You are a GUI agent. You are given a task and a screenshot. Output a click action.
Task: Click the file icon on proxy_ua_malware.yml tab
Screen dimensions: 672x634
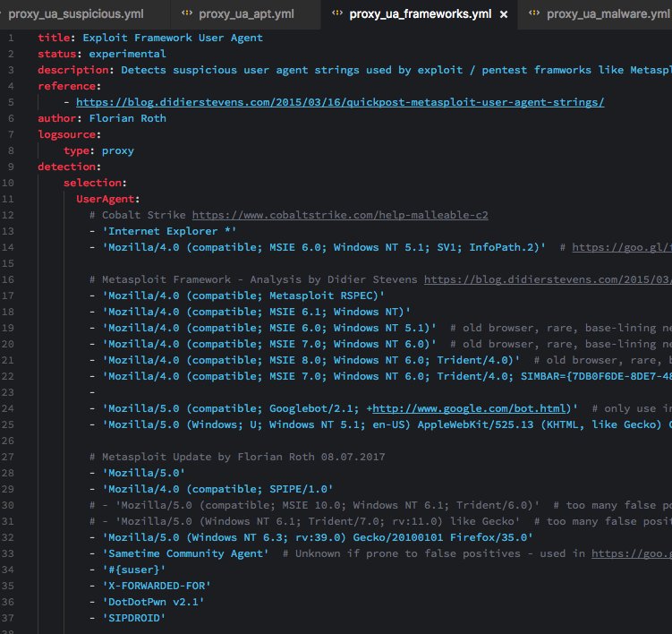534,13
